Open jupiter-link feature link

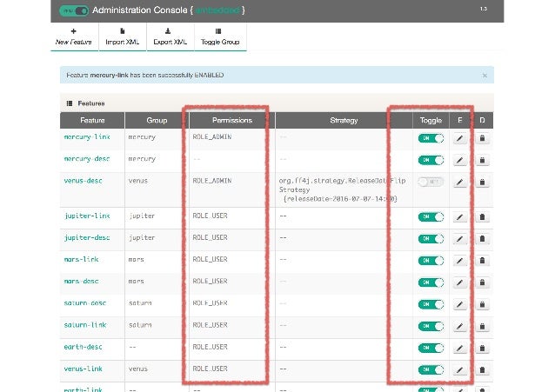point(87,216)
